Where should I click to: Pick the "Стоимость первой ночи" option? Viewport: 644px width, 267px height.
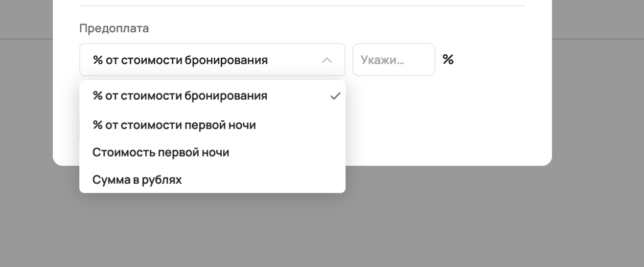(x=161, y=153)
